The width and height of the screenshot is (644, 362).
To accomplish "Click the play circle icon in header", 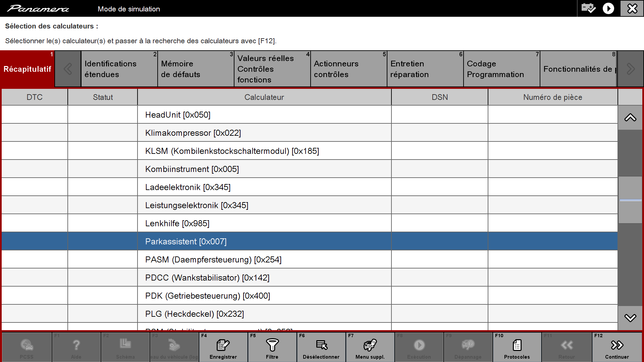I will 608,8.
